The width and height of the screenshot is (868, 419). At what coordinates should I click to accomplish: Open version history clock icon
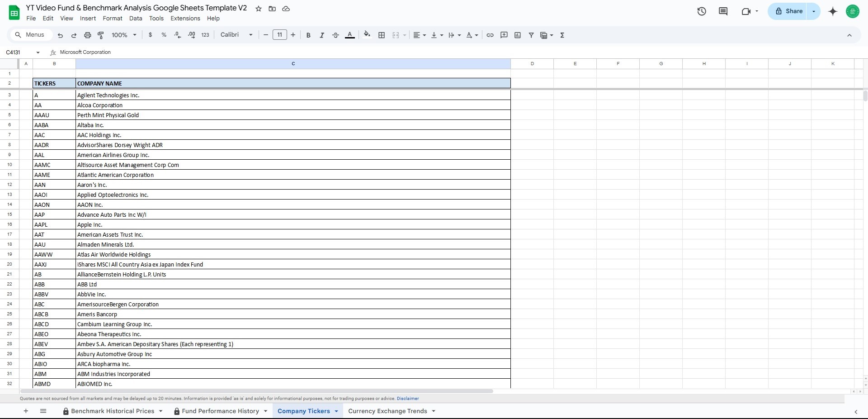[702, 11]
